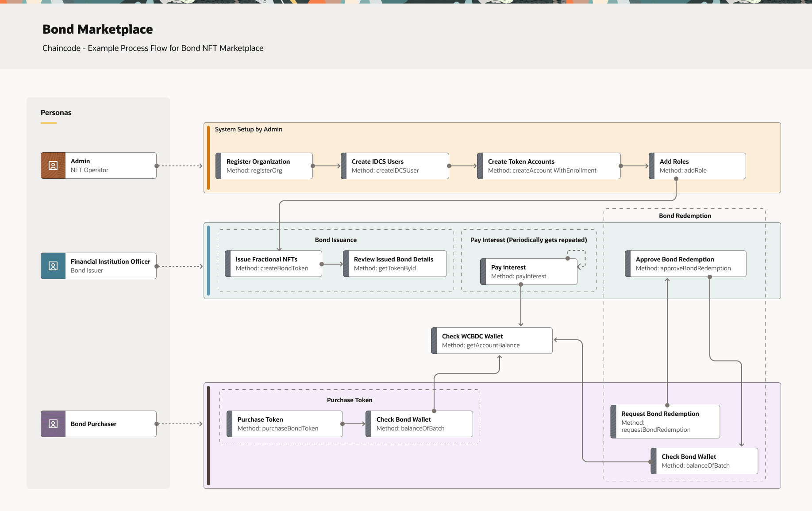Open the Add Roles step
The image size is (812, 511).
pos(697,166)
